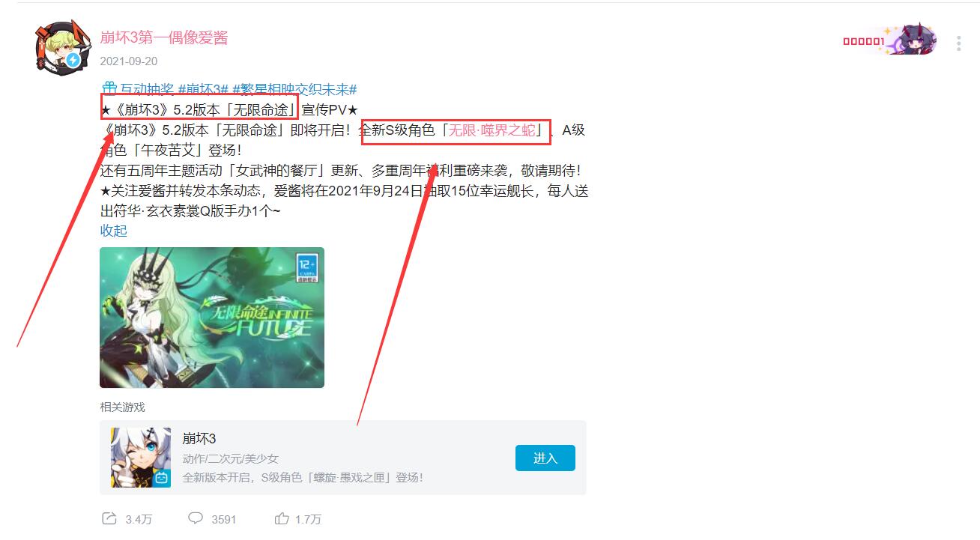Open username 崩坏3第一偶像爱酱 profile

pos(164,37)
